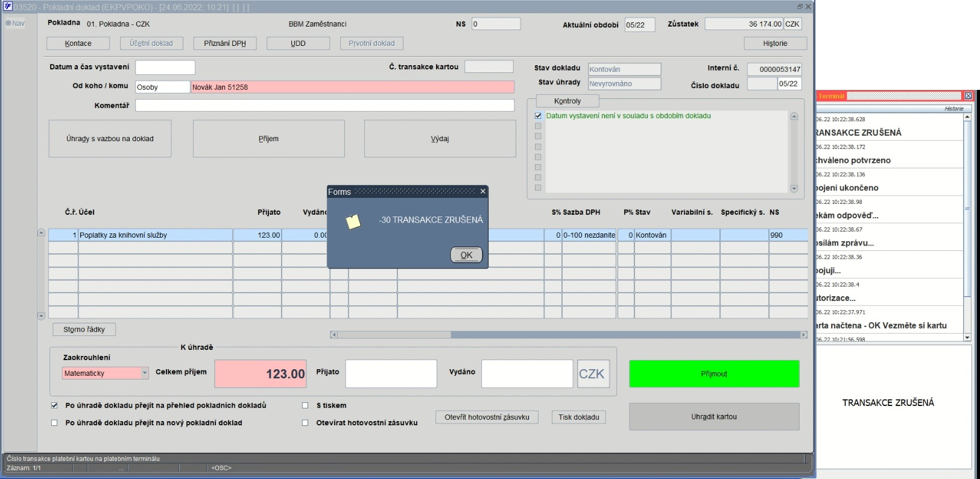The height and width of the screenshot is (479, 980).
Task: Toggle 'Po úhradě dokladu přejít na přehled pokladních dokladů'
Action: click(54, 405)
